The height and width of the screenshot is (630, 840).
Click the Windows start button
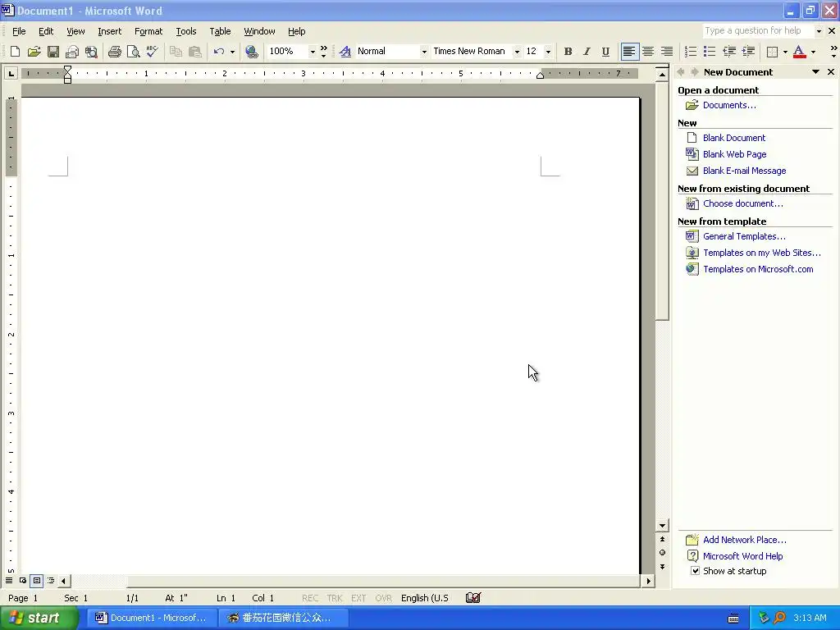point(39,618)
